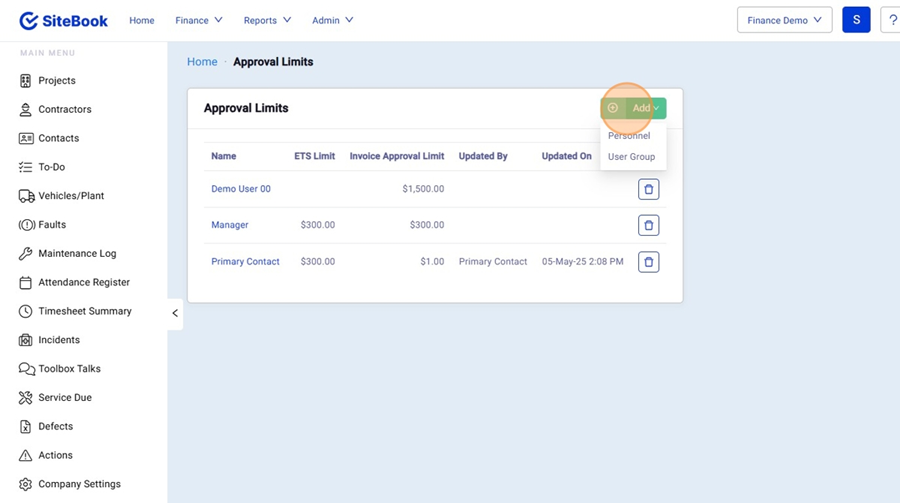Open the Admin top menu
Screen dimensions: 900x503
[332, 20]
